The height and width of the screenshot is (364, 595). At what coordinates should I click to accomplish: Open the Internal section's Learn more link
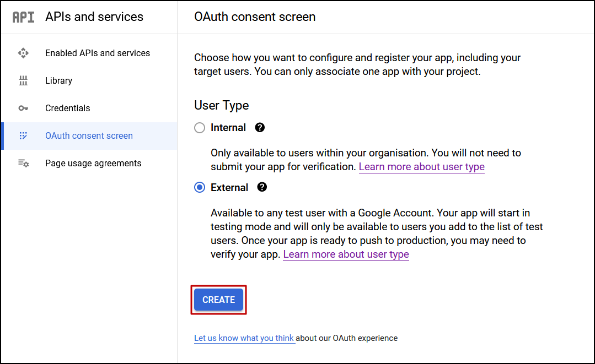[421, 166]
